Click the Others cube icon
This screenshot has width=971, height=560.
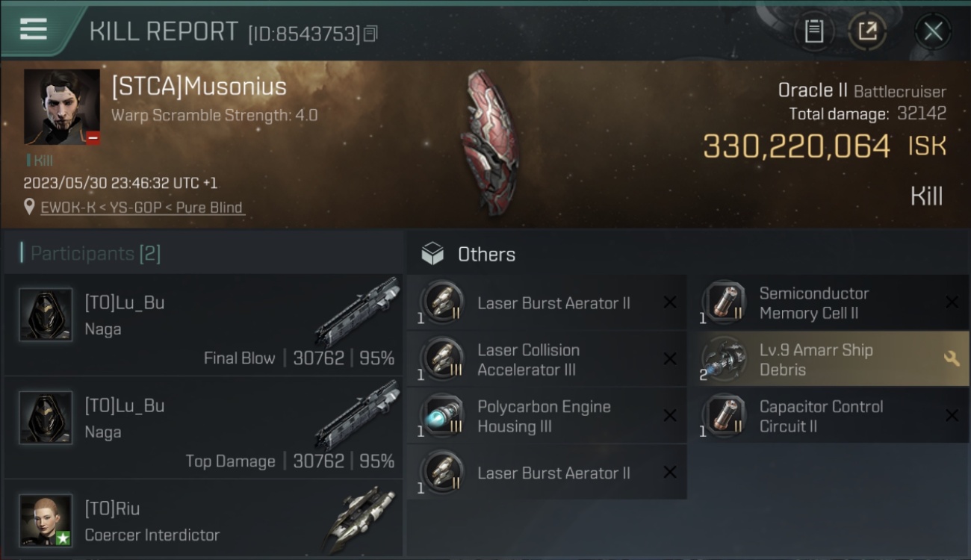click(x=432, y=254)
